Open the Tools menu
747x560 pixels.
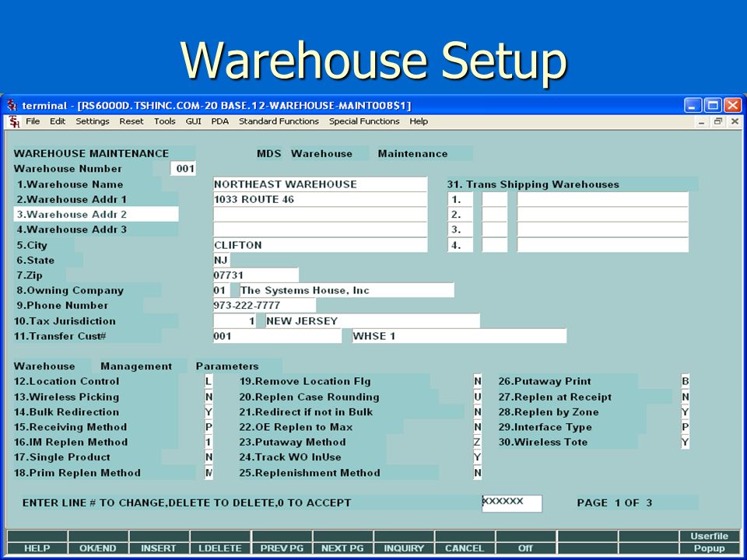tap(165, 121)
